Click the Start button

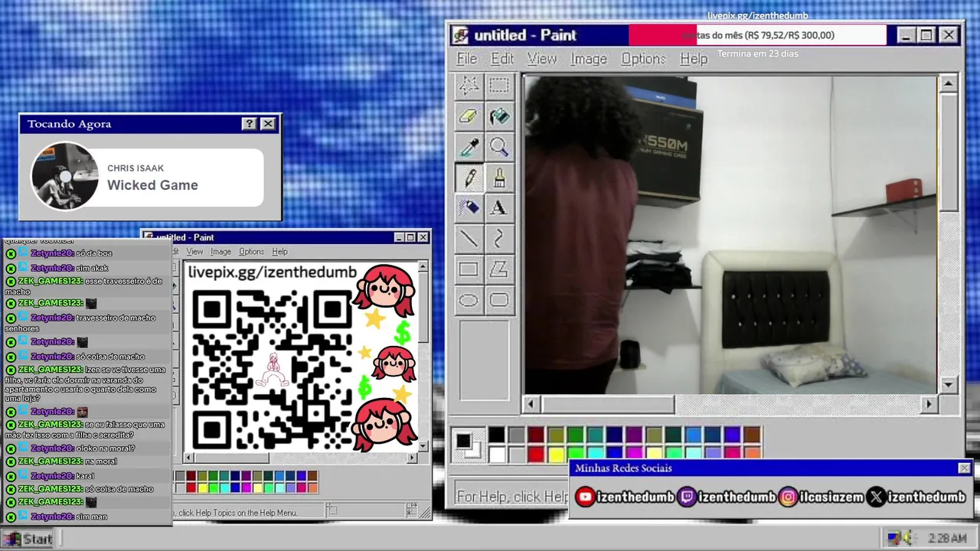pyautogui.click(x=29, y=539)
